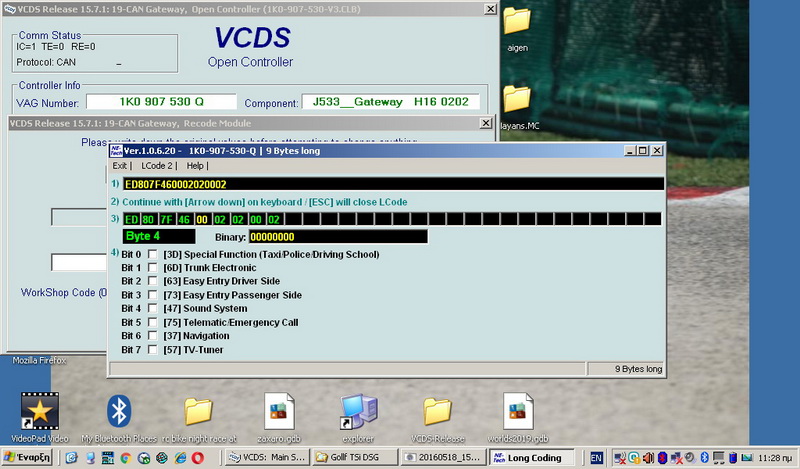The height and width of the screenshot is (469, 800).
Task: Click the monitor display tray icon
Action: tap(719, 457)
